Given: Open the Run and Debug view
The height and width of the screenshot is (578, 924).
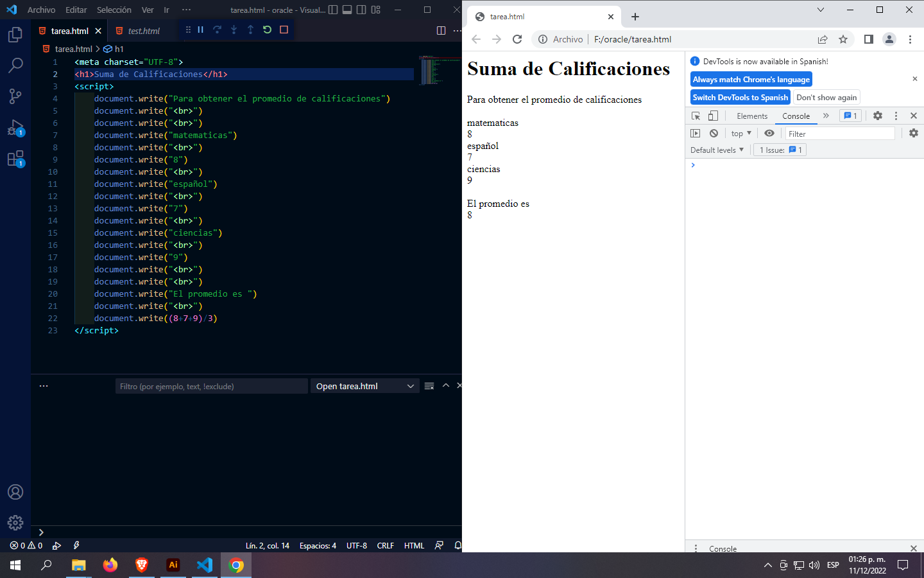Looking at the screenshot, I should point(15,127).
